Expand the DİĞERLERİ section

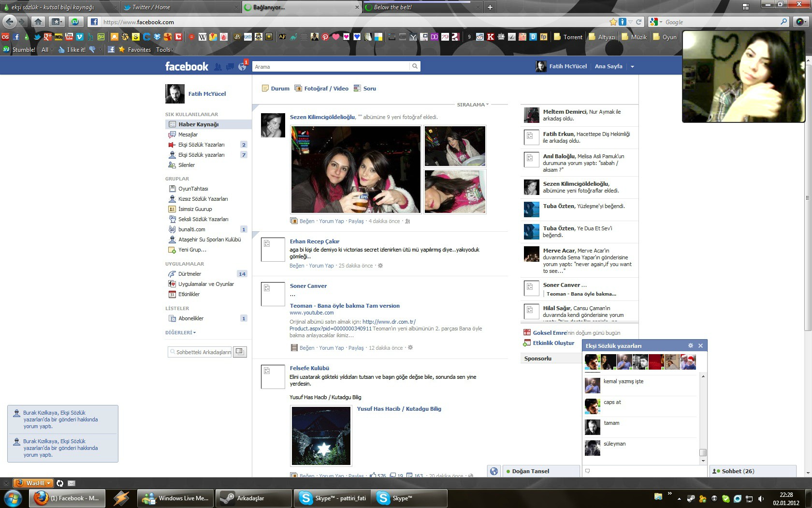click(x=180, y=332)
